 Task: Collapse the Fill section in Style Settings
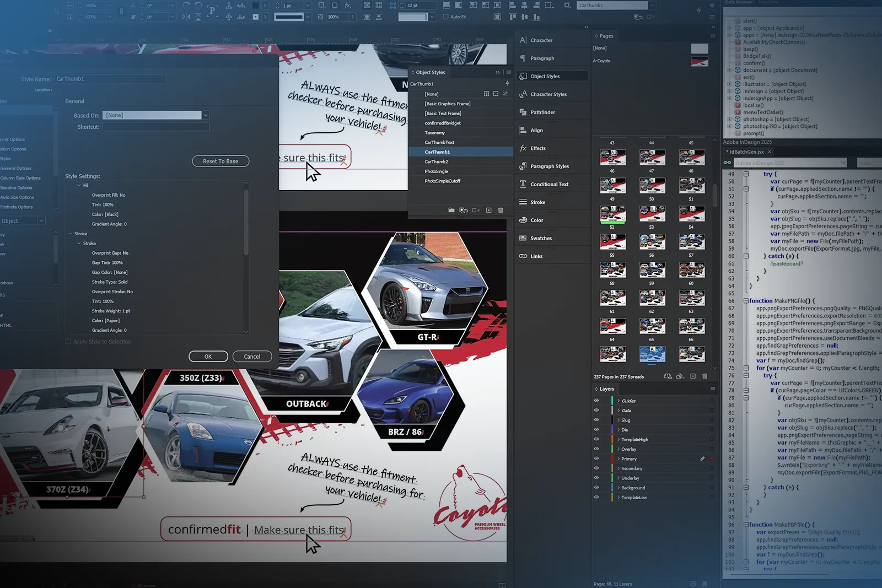[79, 185]
